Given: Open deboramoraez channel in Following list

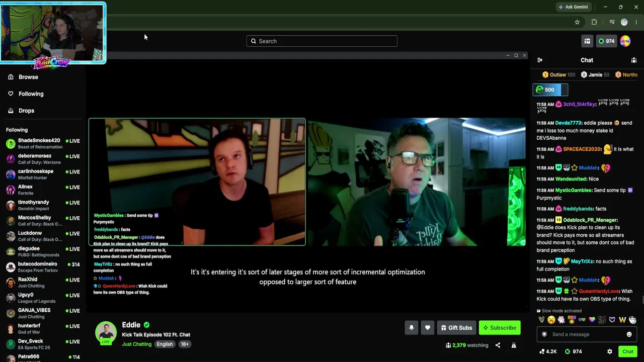Looking at the screenshot, I should 43,159.
